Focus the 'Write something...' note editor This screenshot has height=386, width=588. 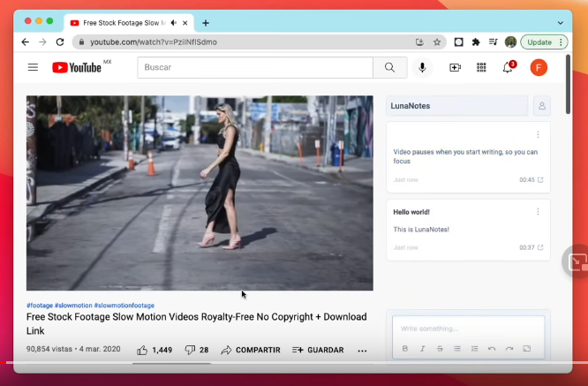click(468, 329)
